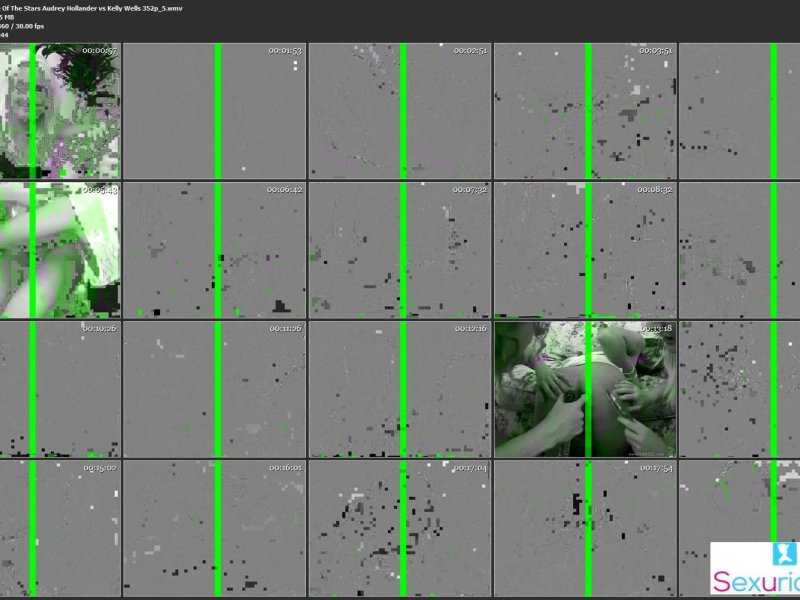Select the frame at timestamp 00:01:53
The width and height of the screenshot is (800, 600).
pyautogui.click(x=214, y=111)
